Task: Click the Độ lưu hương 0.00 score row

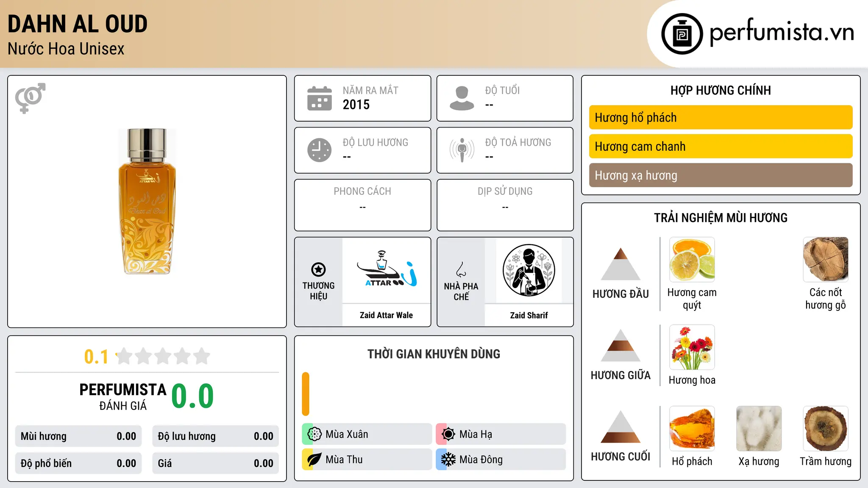Action: click(x=216, y=436)
